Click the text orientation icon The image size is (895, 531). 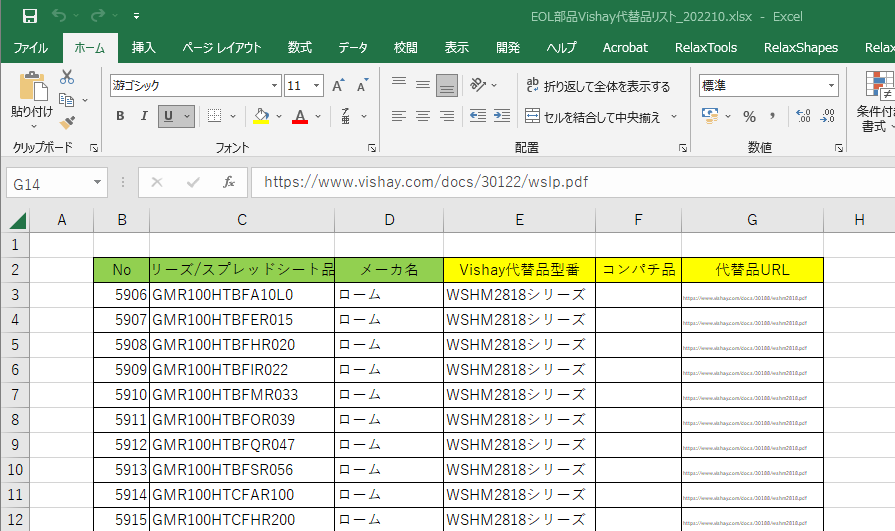coord(477,85)
